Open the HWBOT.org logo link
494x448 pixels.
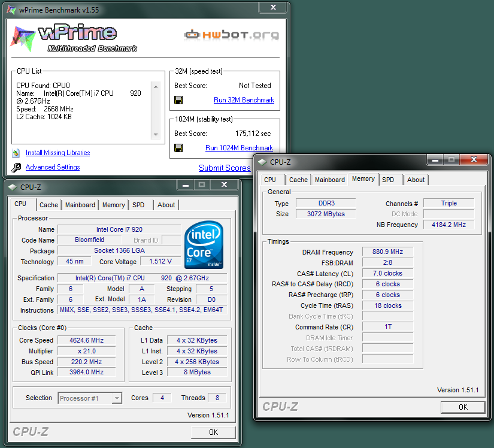tap(232, 35)
